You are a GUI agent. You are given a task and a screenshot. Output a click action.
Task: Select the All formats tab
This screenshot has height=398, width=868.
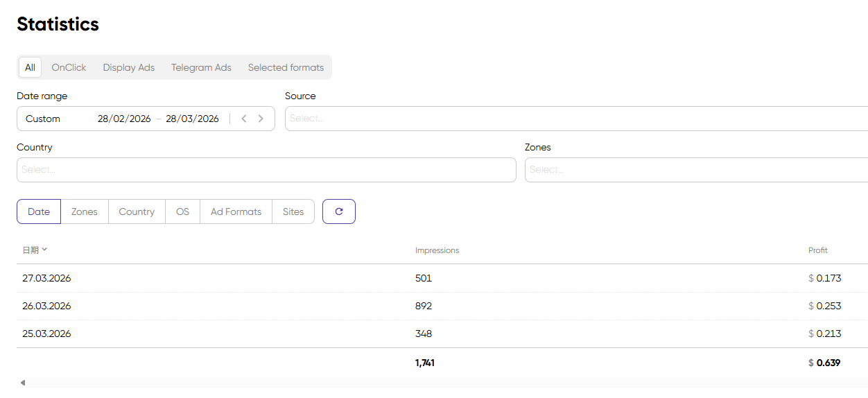point(30,67)
